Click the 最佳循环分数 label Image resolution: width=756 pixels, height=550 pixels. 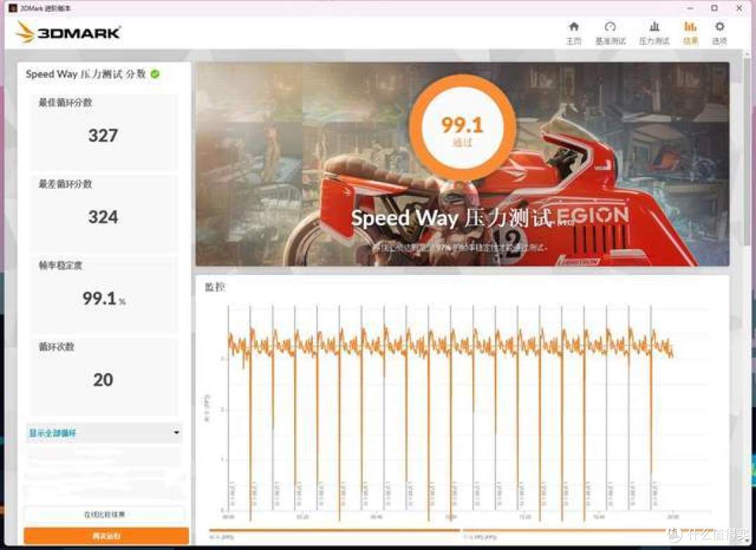(x=65, y=102)
